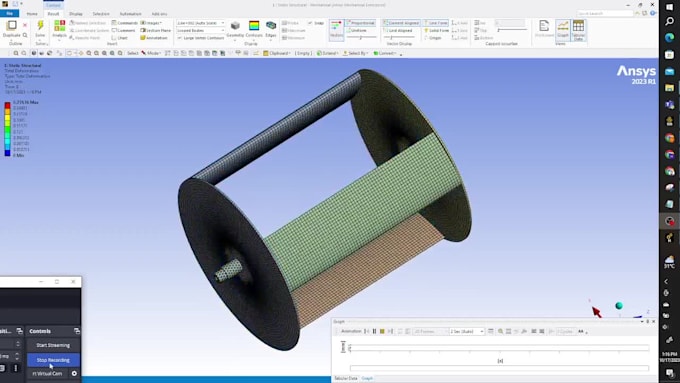Select Line Form vector display
Screen dimensions: 680x383
click(436, 23)
